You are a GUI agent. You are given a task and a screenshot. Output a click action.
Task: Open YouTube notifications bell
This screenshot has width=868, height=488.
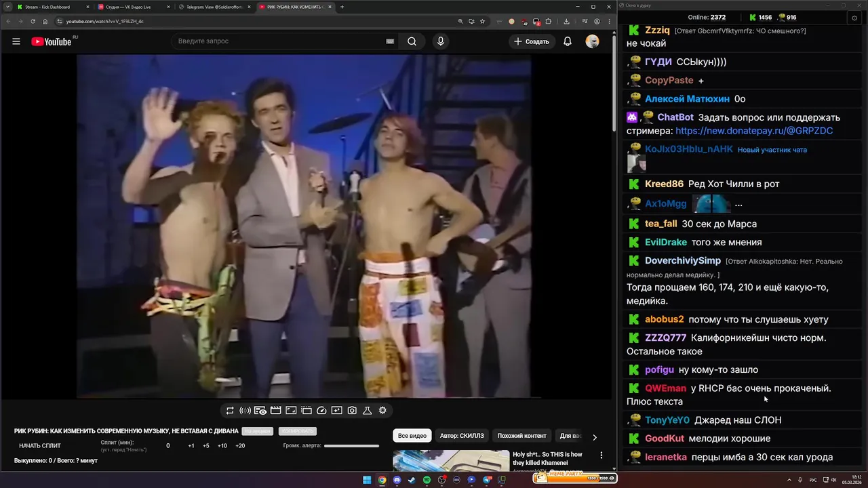568,41
